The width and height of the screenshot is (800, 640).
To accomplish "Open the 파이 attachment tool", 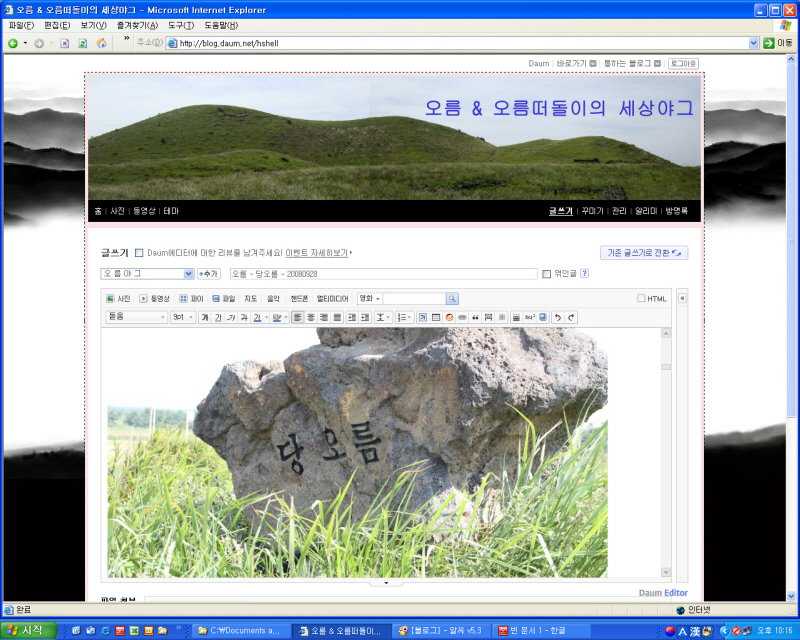I will [x=191, y=299].
